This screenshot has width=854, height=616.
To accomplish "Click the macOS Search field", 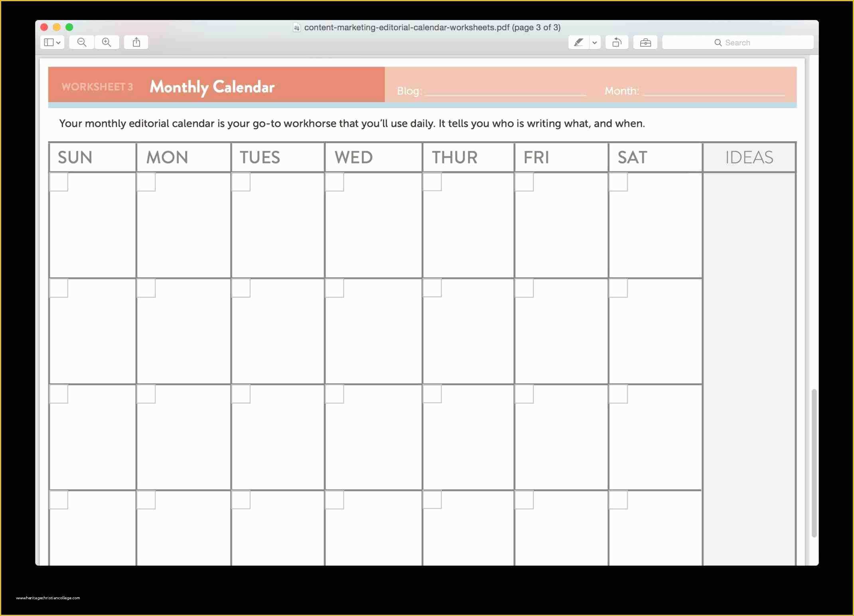I will (737, 42).
